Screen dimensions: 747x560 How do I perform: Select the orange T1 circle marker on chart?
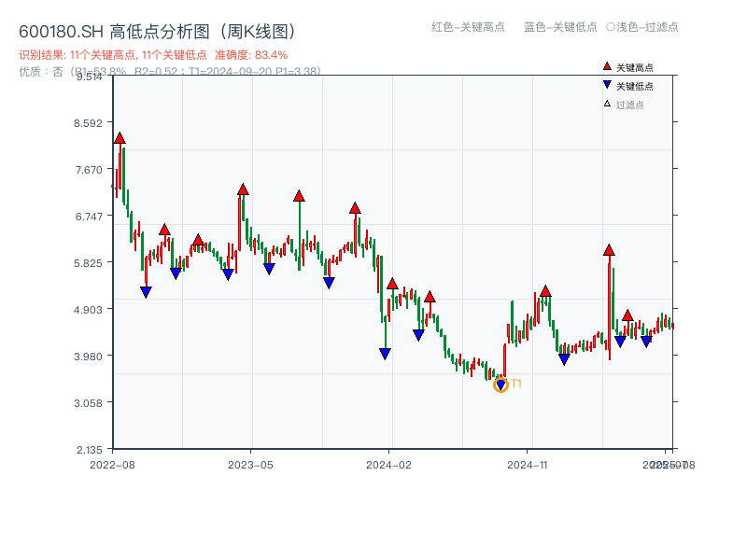coord(501,384)
